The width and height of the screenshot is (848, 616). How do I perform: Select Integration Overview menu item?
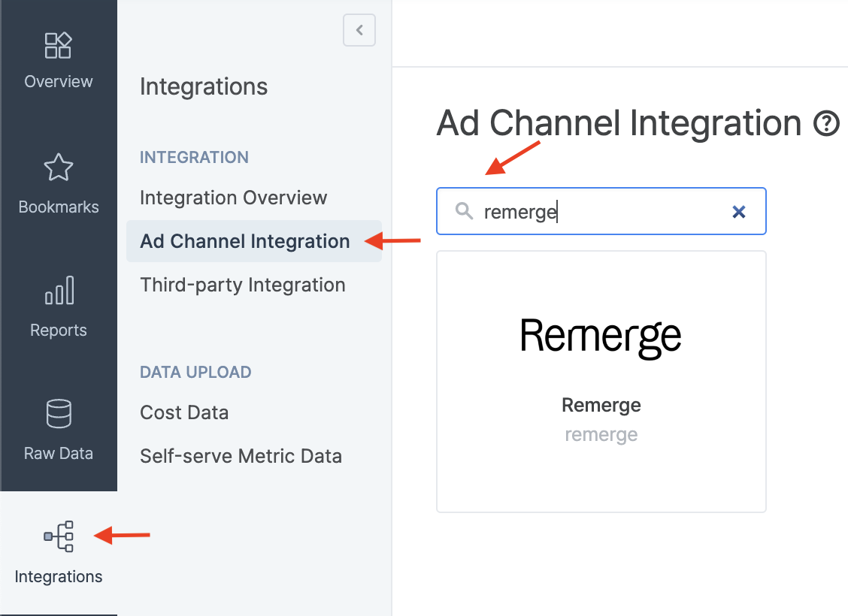pos(234,198)
